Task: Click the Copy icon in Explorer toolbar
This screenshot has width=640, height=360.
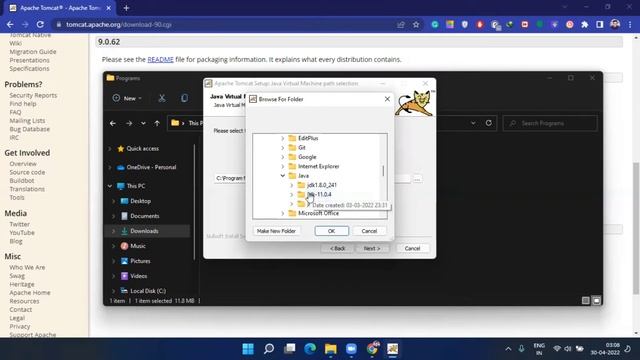Action: click(x=184, y=98)
